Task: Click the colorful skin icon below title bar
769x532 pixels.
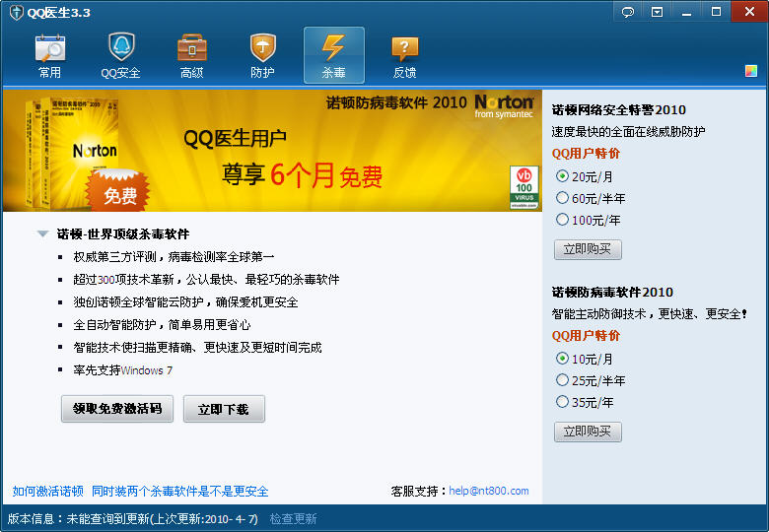Action: tap(751, 71)
